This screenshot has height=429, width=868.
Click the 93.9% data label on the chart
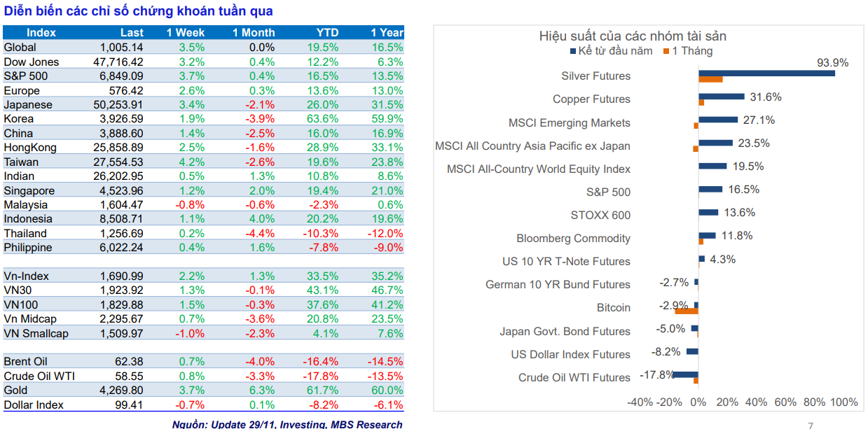[832, 63]
